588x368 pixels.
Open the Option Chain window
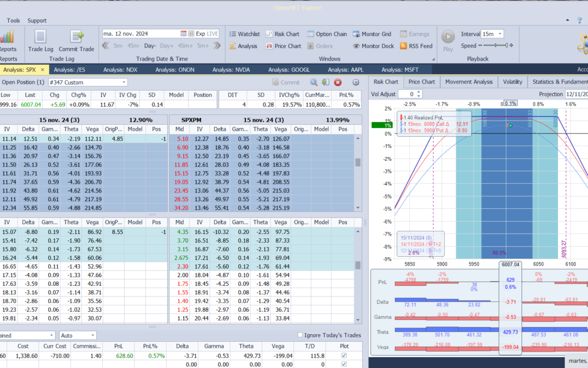coord(327,34)
